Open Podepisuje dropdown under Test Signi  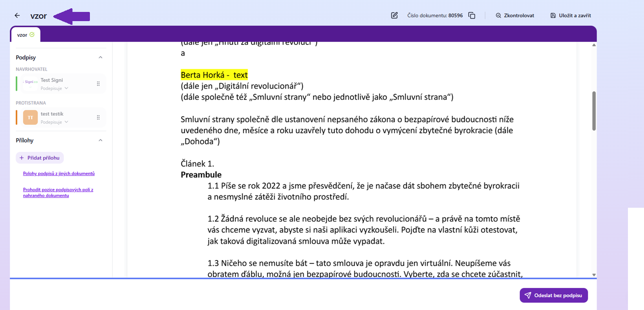pos(55,89)
